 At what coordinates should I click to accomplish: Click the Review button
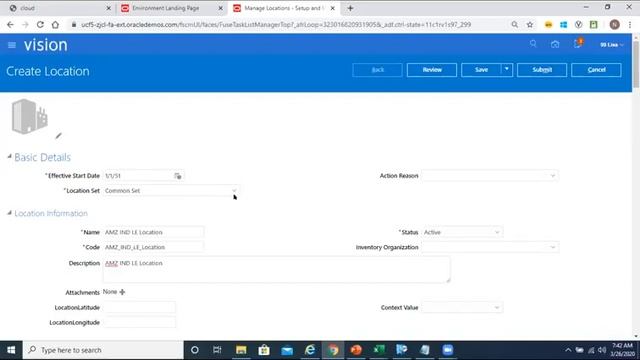(x=432, y=70)
